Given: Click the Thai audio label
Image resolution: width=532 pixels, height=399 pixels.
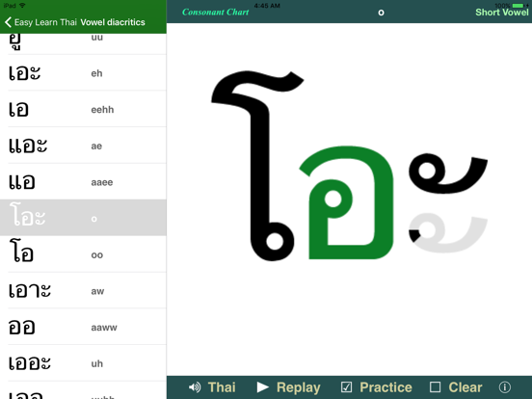Looking at the screenshot, I should click(x=222, y=387).
